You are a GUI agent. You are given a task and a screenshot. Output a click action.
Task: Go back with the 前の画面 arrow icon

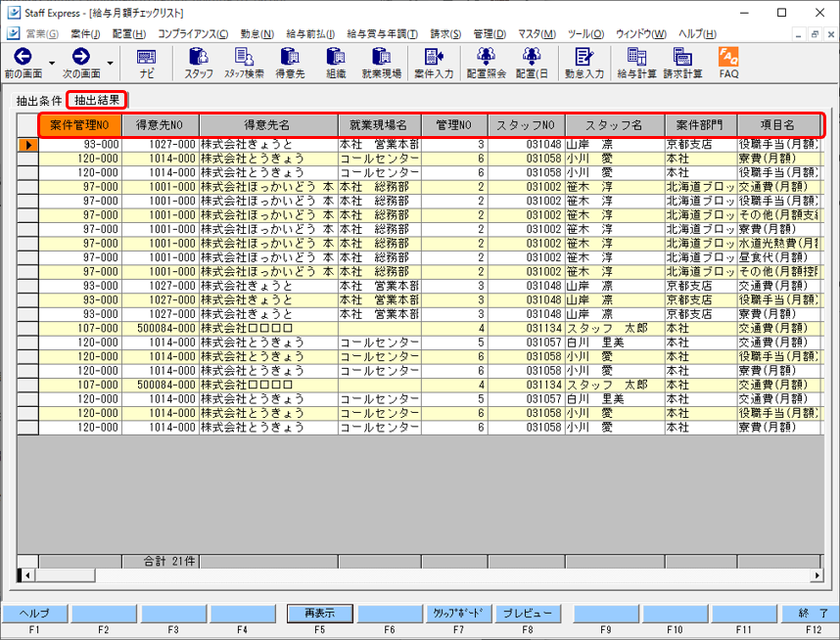tap(23, 56)
